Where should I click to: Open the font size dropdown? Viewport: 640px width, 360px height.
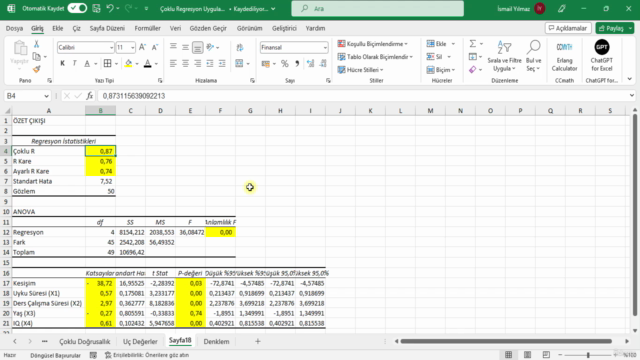pyautogui.click(x=133, y=48)
